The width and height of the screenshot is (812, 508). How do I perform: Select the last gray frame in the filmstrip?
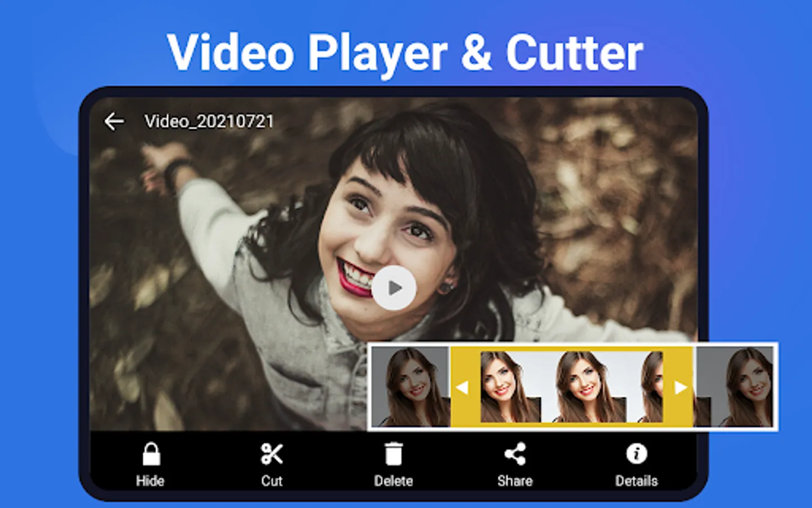(x=735, y=387)
